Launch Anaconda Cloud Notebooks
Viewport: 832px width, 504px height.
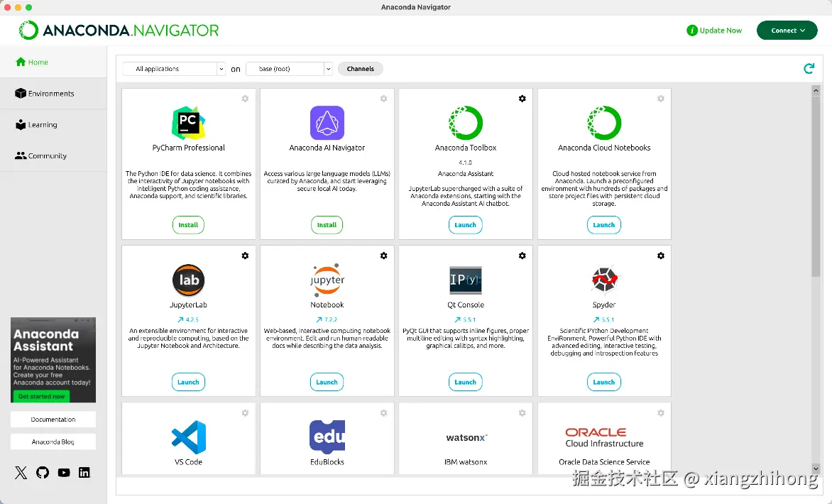[x=604, y=225]
